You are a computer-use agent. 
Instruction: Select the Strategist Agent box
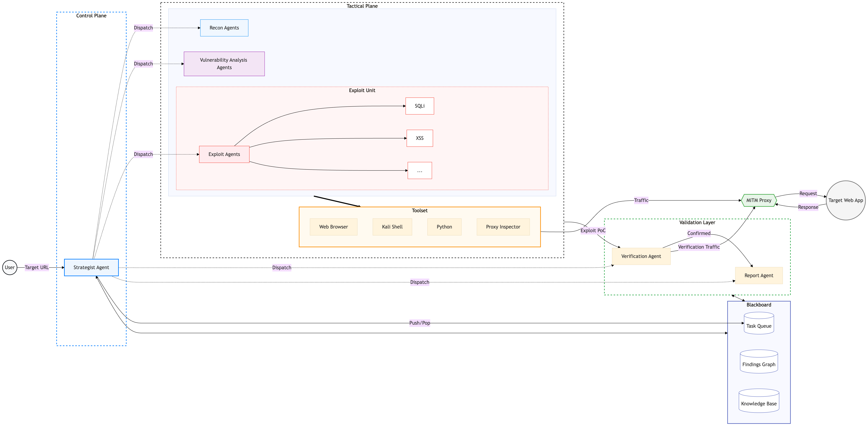coord(91,267)
